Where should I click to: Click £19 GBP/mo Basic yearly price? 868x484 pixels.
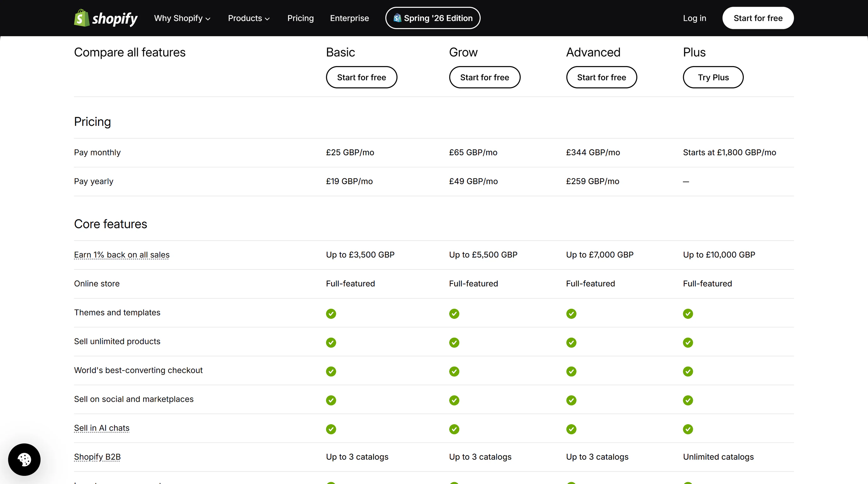click(349, 181)
